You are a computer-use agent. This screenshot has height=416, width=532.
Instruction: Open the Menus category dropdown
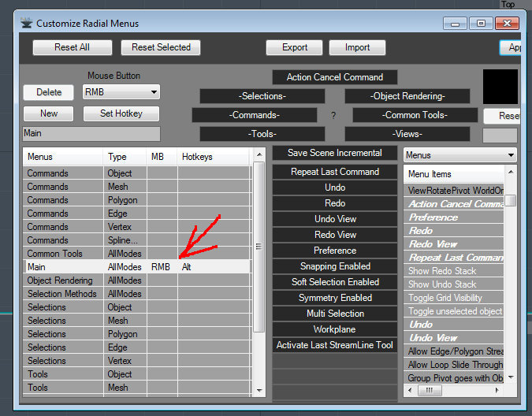460,155
